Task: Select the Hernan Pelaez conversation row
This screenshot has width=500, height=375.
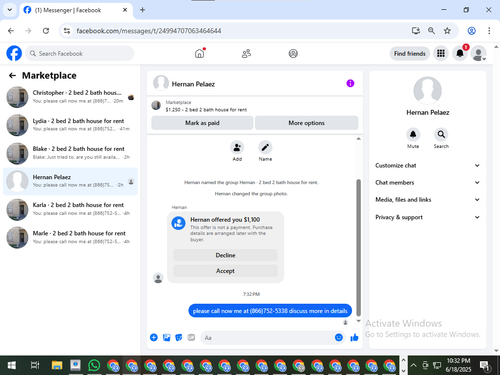Action: [70, 181]
